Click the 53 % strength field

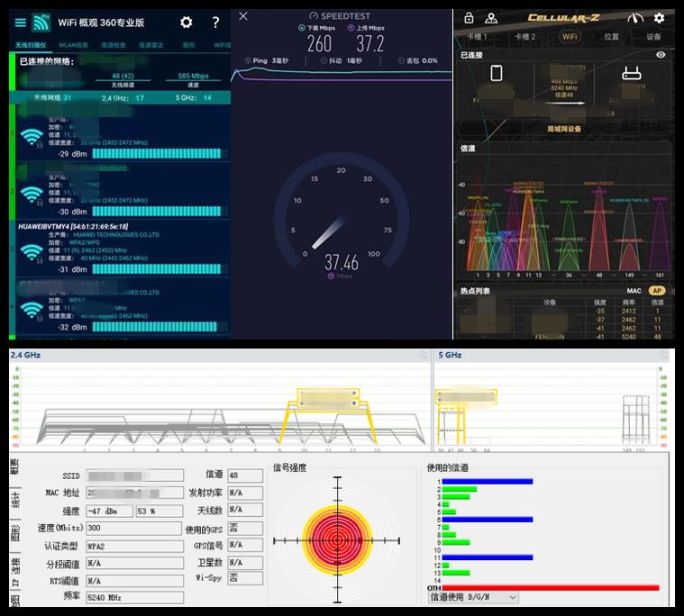(160, 511)
